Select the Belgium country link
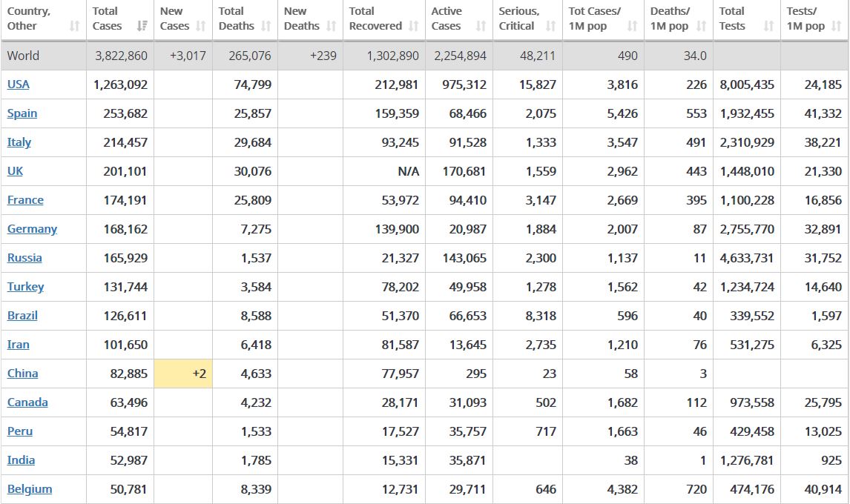The height and width of the screenshot is (504, 850). pos(30,489)
